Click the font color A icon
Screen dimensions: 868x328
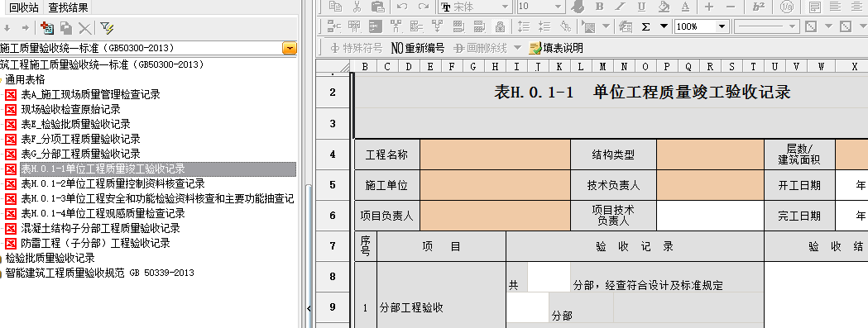[x=685, y=7]
